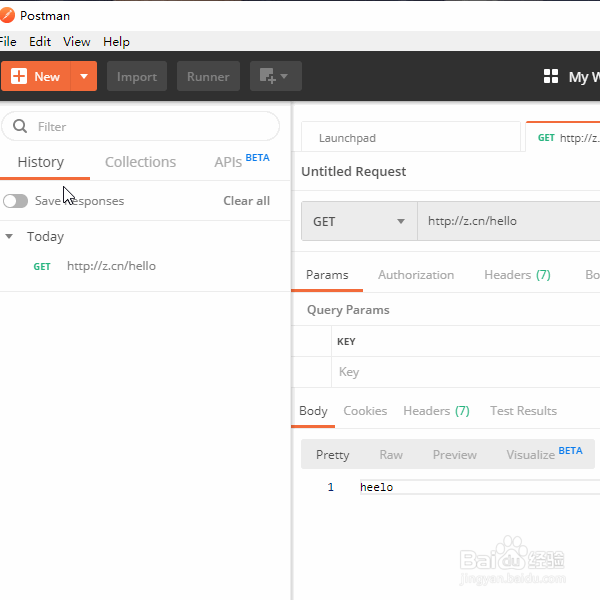The image size is (600, 600).
Task: Click the response text heelo
Action: click(x=377, y=487)
